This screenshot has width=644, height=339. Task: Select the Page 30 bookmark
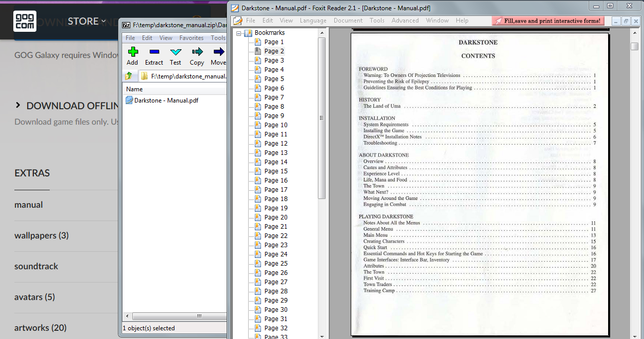click(276, 310)
